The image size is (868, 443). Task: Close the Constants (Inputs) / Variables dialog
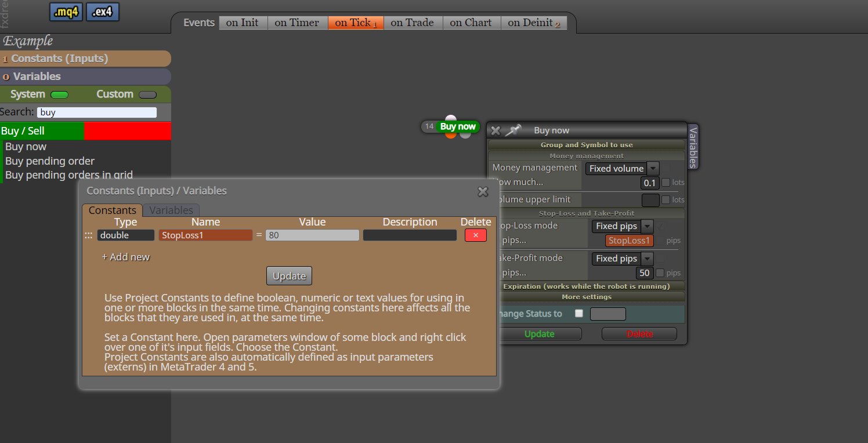point(483,191)
